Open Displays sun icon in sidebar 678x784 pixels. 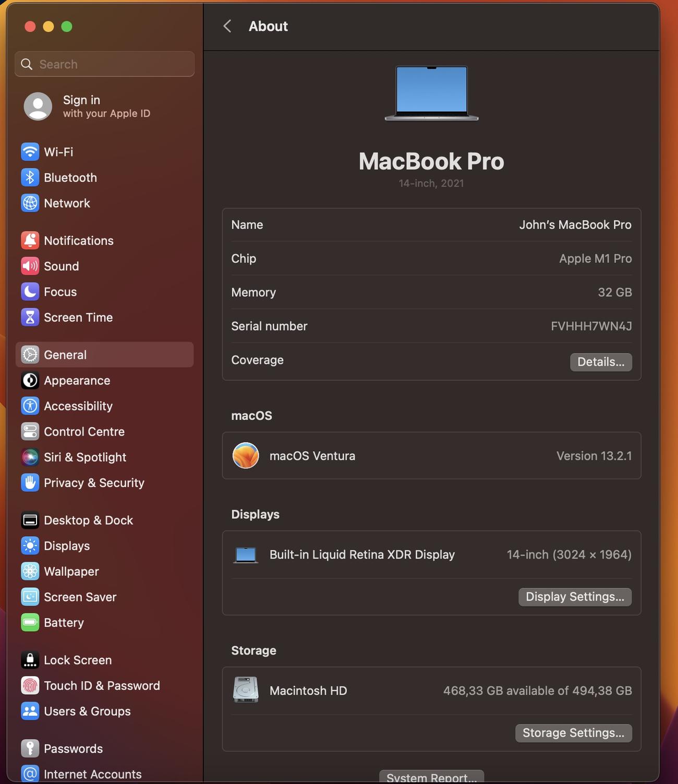[x=30, y=546]
